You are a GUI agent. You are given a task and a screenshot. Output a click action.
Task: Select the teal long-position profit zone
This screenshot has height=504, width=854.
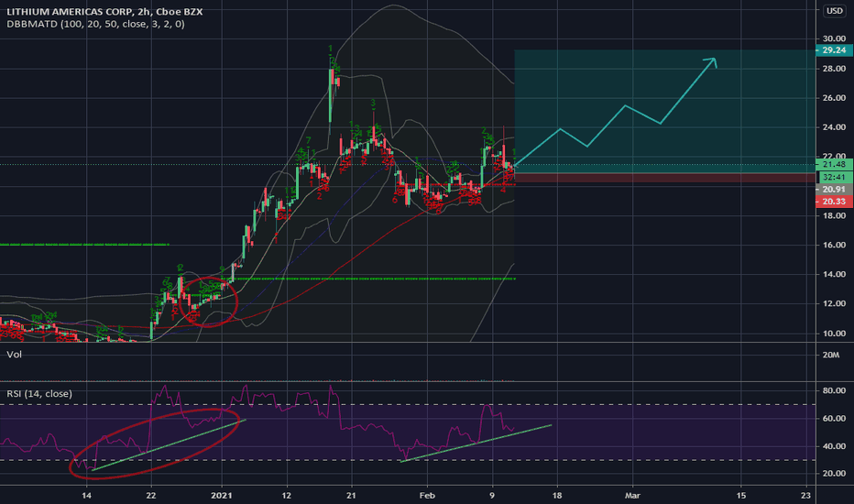665,112
